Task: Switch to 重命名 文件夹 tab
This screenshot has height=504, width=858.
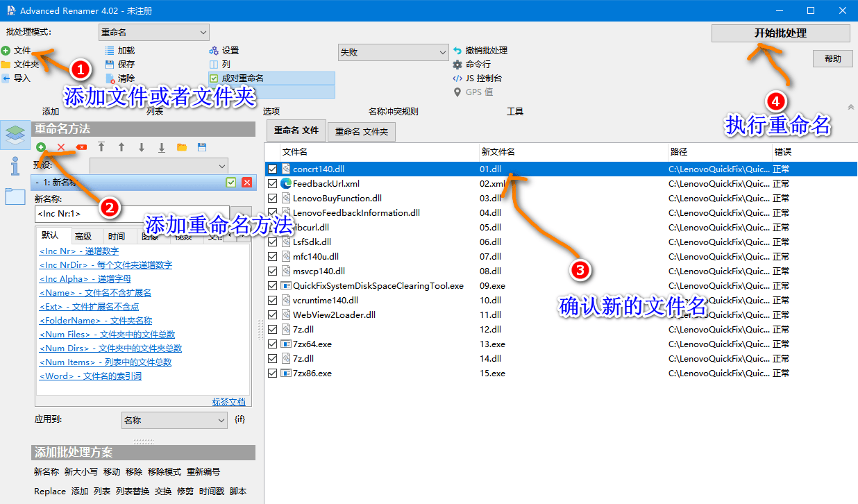Action: pyautogui.click(x=362, y=131)
